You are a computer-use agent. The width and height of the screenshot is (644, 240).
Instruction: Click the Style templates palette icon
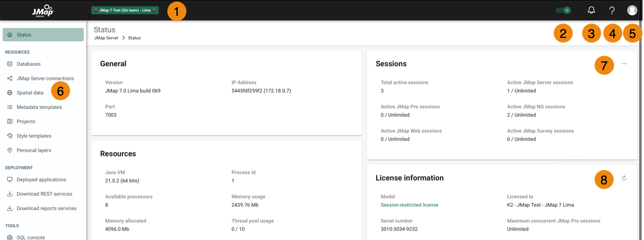coord(10,136)
